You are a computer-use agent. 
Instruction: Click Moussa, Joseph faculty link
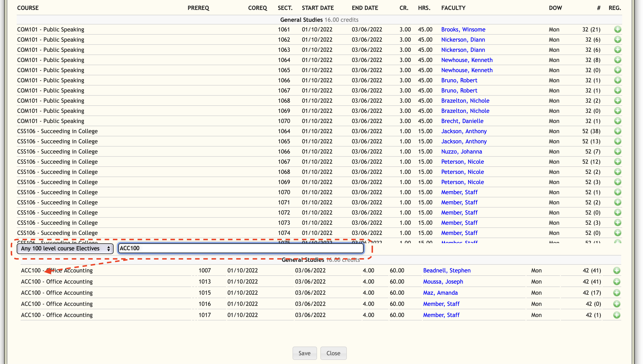443,282
